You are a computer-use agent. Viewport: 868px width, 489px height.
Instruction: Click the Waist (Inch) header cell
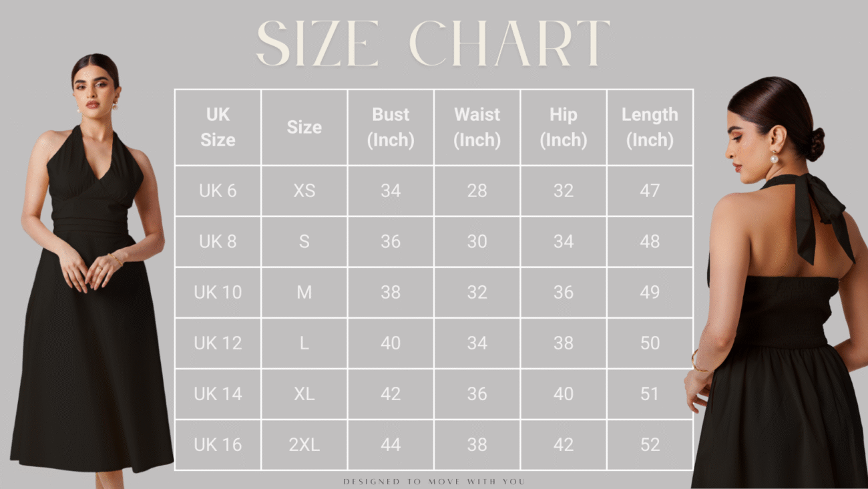coord(477,127)
